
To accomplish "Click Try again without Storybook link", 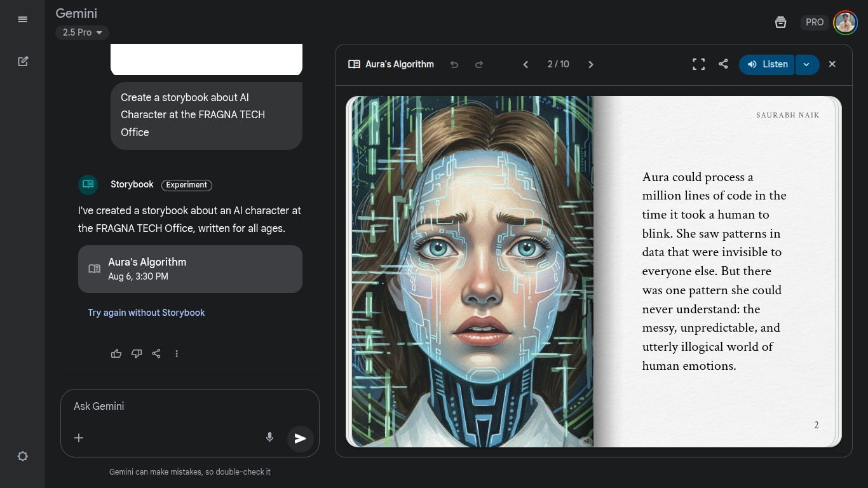I will [146, 313].
